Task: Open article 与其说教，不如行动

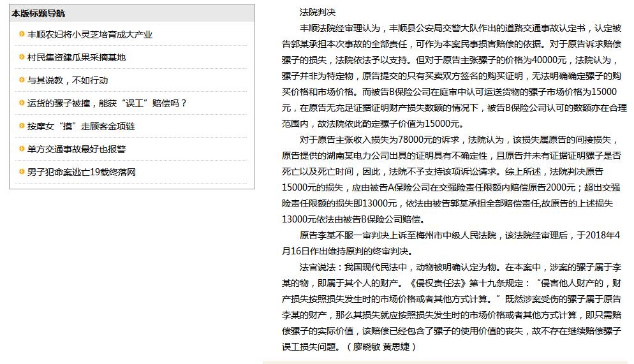Action: click(68, 80)
